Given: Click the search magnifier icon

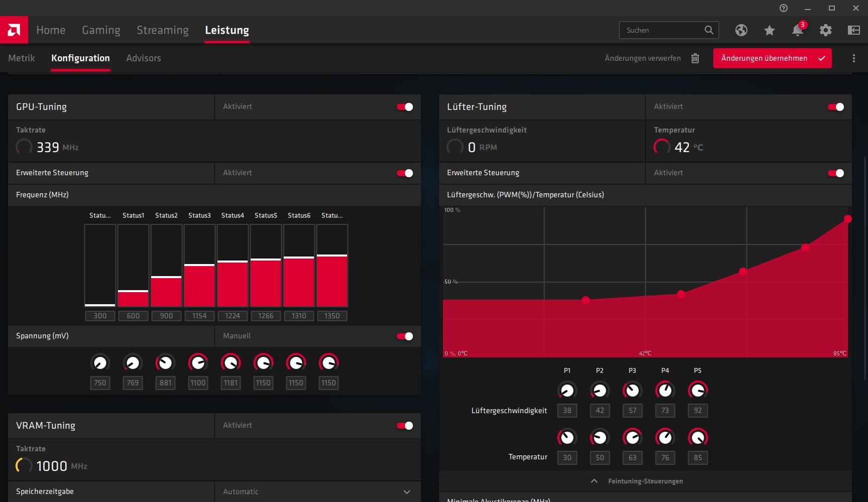Looking at the screenshot, I should (709, 30).
